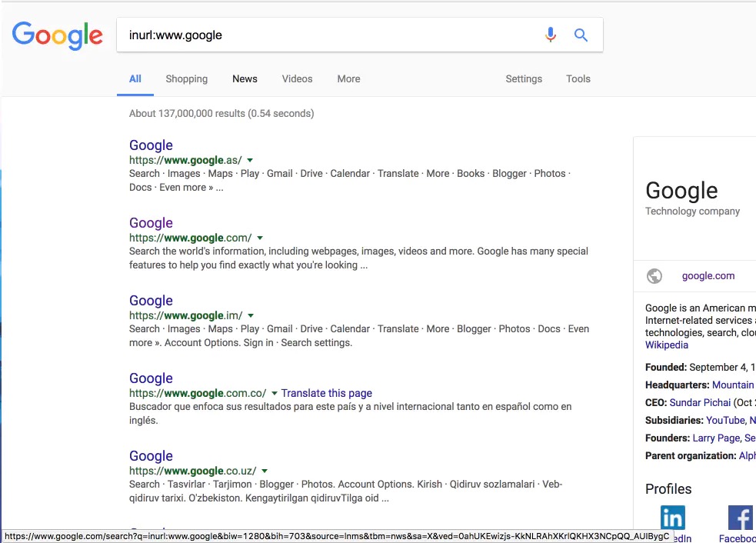Select the All tab
The width and height of the screenshot is (756, 543).
click(x=135, y=79)
